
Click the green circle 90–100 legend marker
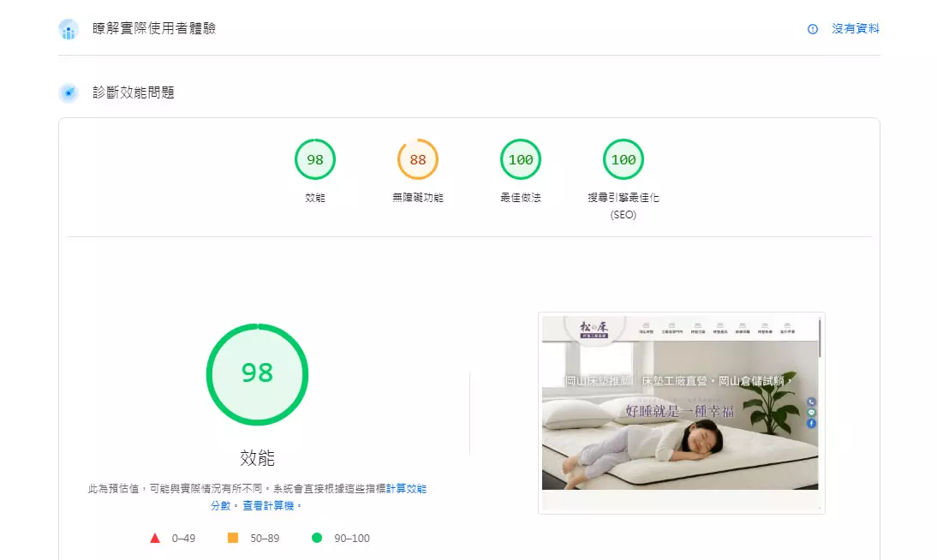click(317, 538)
